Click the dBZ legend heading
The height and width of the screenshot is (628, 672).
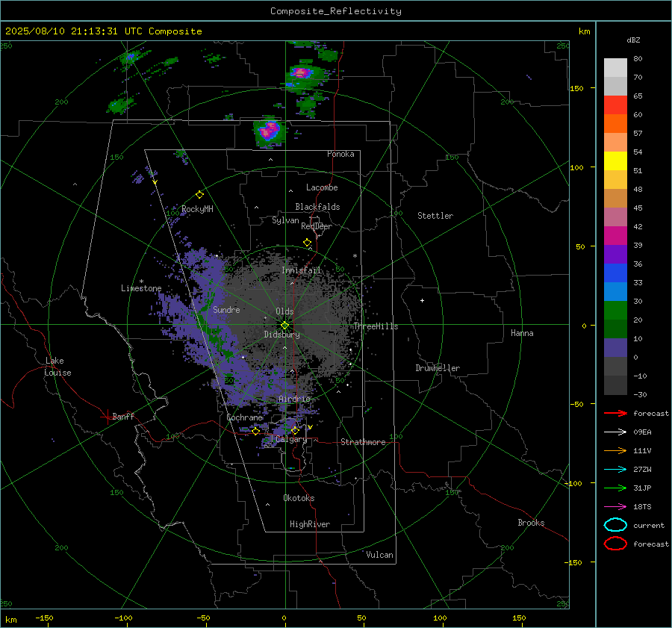(x=633, y=40)
